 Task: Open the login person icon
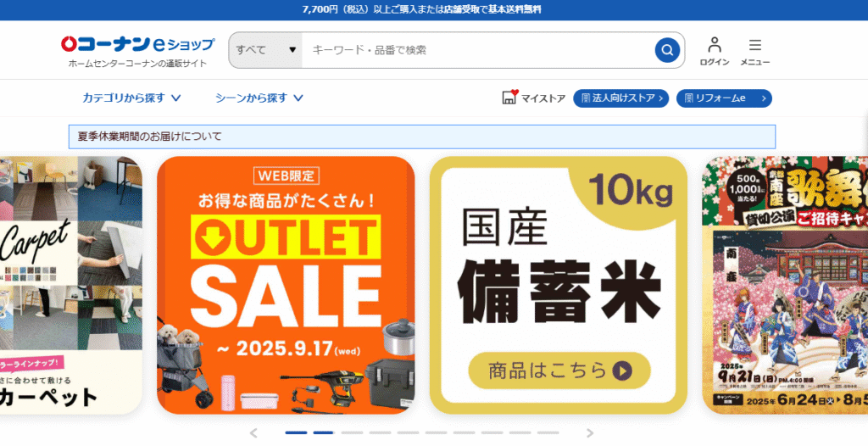715,45
